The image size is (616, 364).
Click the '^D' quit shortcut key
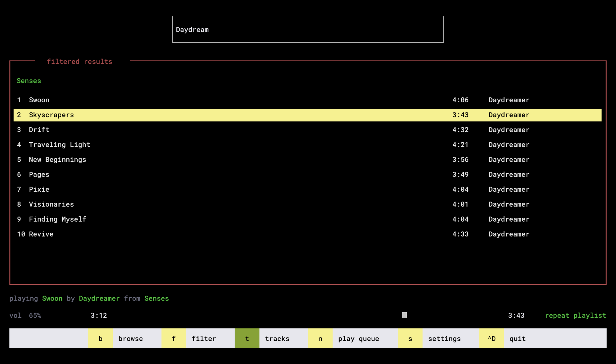492,338
